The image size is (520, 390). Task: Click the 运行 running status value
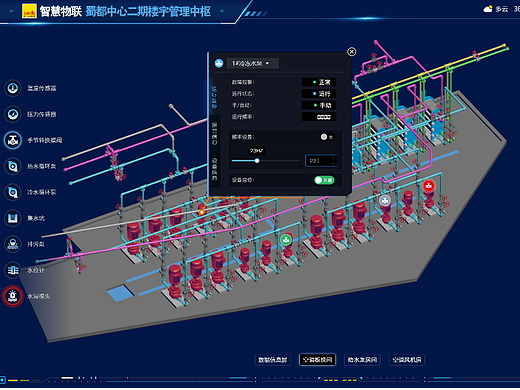coord(319,94)
